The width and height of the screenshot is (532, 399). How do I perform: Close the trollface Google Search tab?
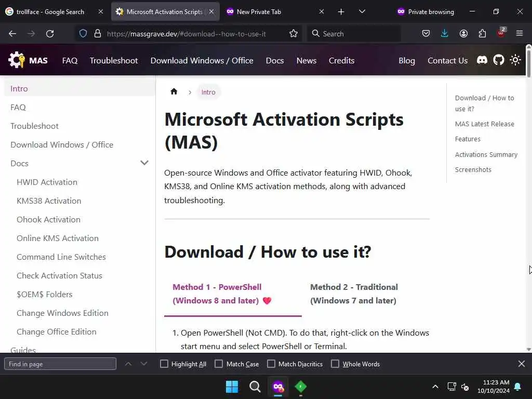click(x=101, y=12)
